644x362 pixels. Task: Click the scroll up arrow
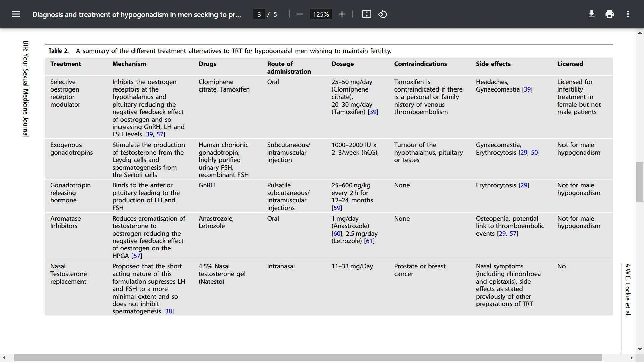pyautogui.click(x=640, y=33)
